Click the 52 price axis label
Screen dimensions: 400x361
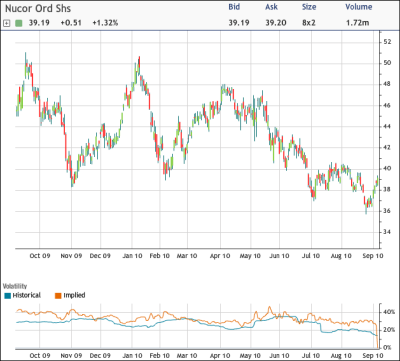tap(387, 42)
